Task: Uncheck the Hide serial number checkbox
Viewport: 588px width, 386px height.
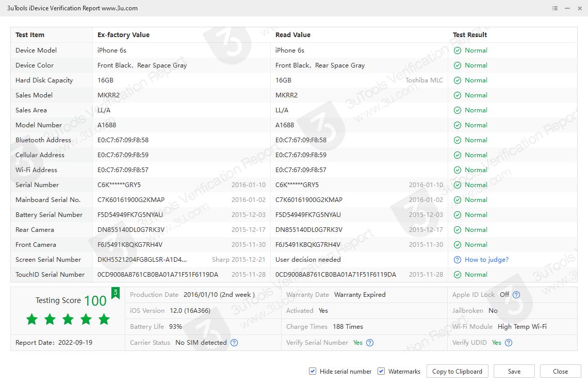Action: click(313, 371)
